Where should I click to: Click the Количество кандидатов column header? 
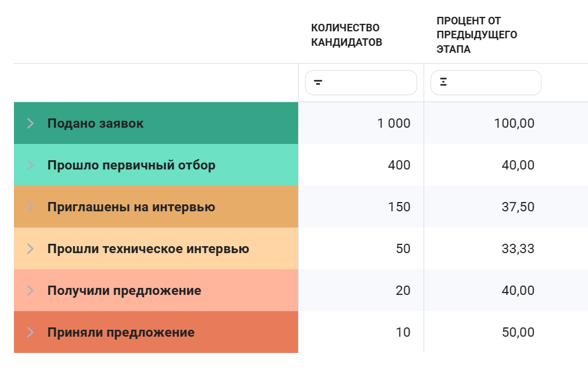click(346, 35)
